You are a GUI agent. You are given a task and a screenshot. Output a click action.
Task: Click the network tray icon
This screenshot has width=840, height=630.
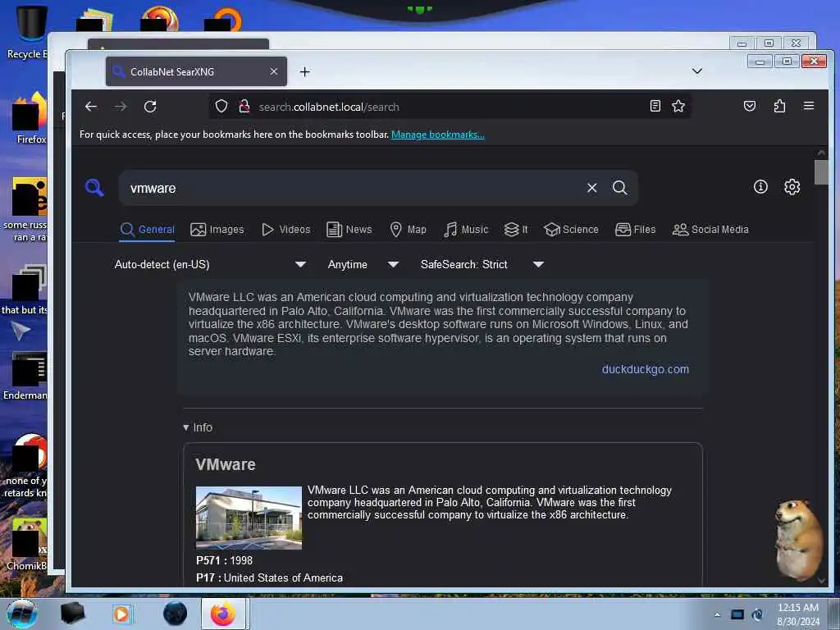click(737, 614)
